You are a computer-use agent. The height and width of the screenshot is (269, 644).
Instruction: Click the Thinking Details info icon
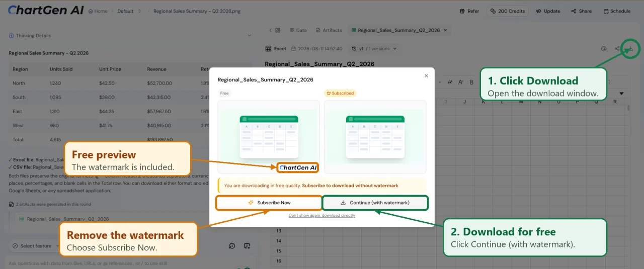[x=12, y=36]
